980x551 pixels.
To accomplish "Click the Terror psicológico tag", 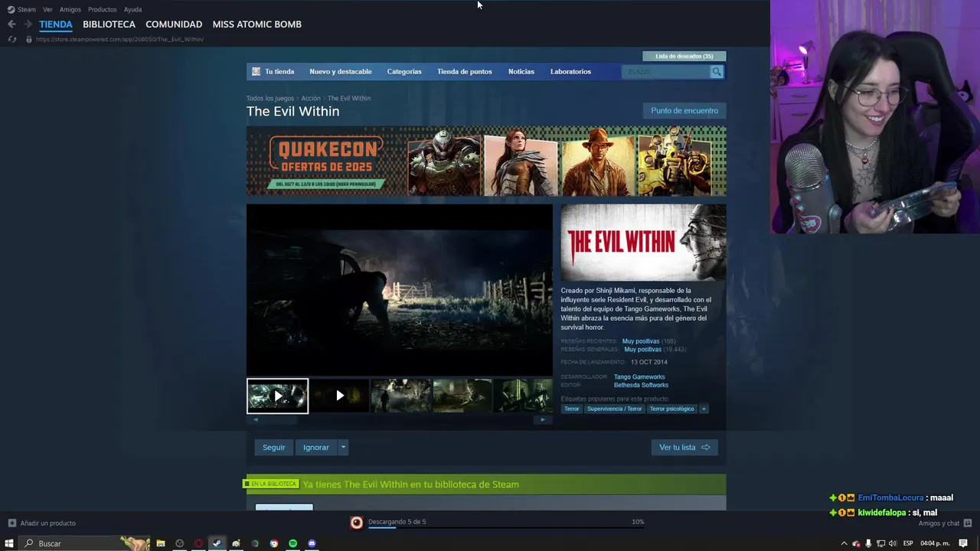I will point(671,409).
